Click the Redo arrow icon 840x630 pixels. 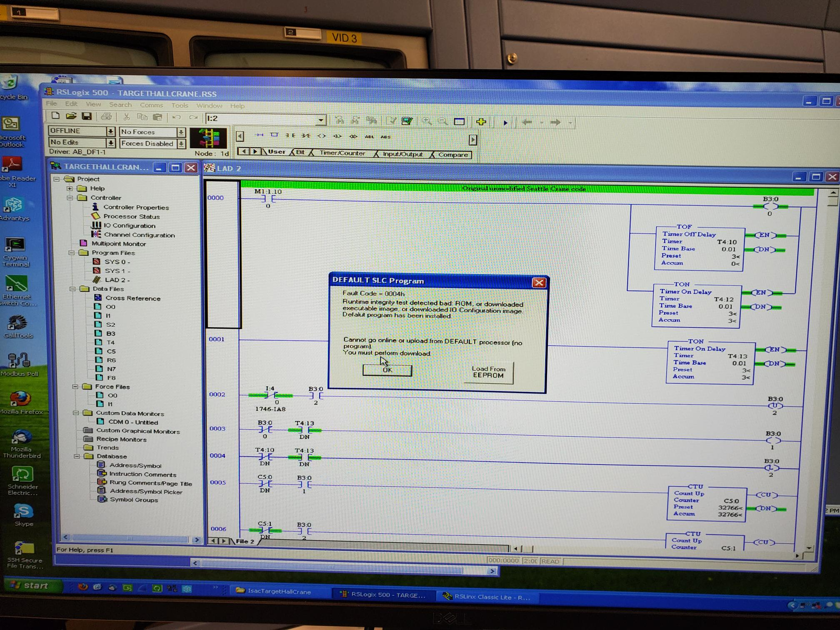tap(193, 118)
